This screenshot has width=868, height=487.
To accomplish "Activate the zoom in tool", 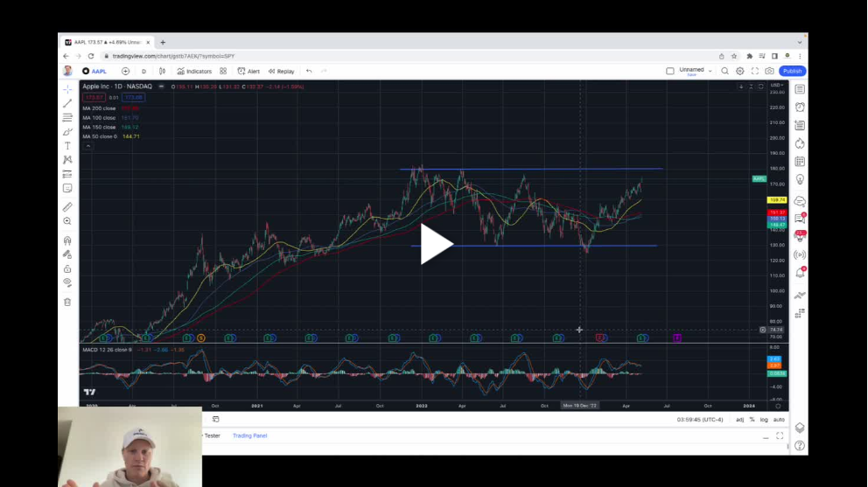I will (x=67, y=221).
